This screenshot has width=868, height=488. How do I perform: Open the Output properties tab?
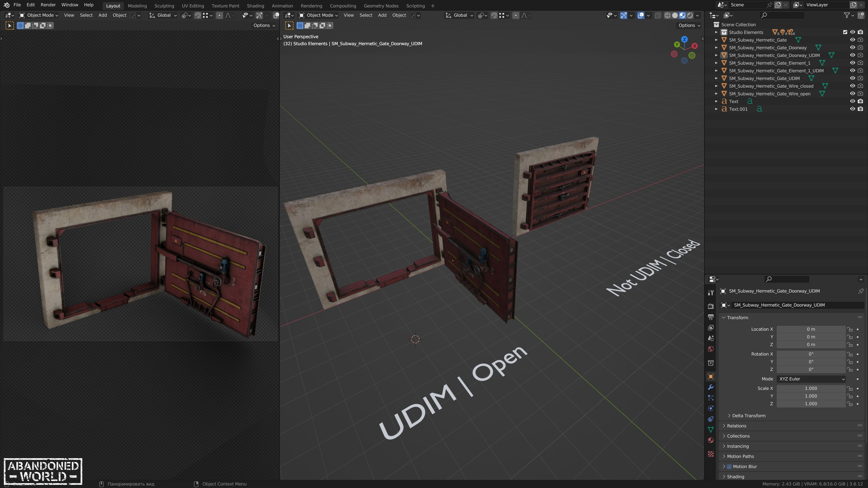click(x=711, y=317)
